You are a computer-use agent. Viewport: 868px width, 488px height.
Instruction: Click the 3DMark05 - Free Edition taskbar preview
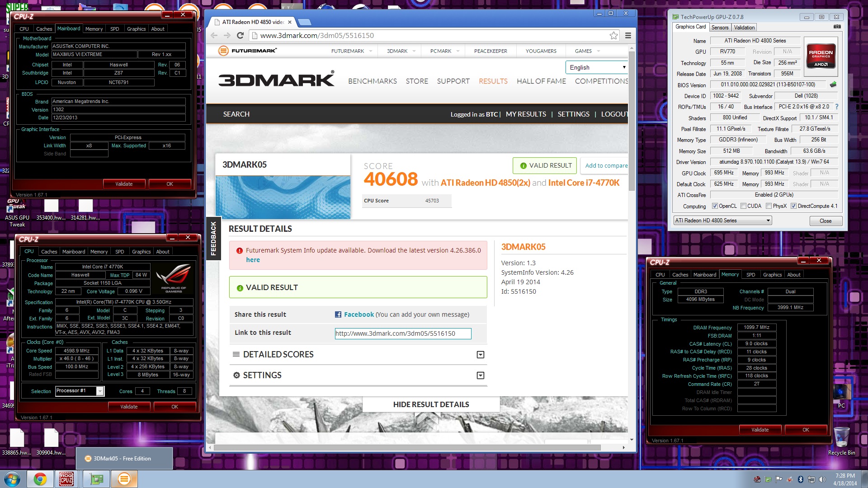[124, 458]
